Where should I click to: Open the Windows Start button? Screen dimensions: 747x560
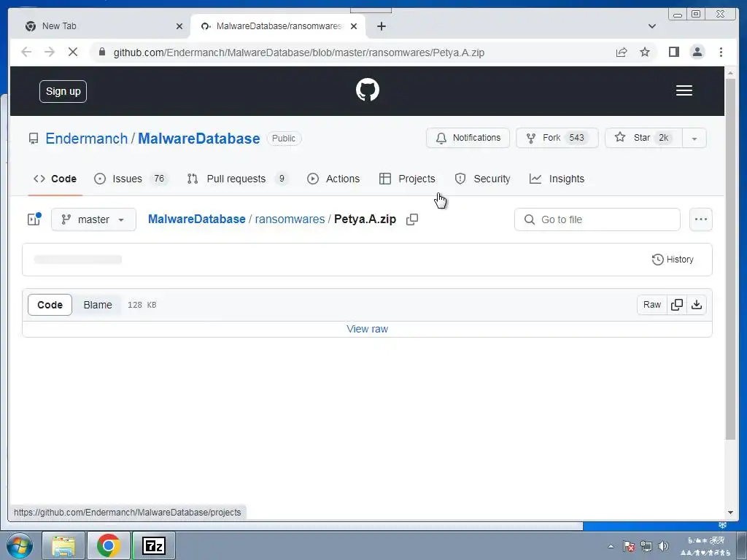click(x=20, y=545)
